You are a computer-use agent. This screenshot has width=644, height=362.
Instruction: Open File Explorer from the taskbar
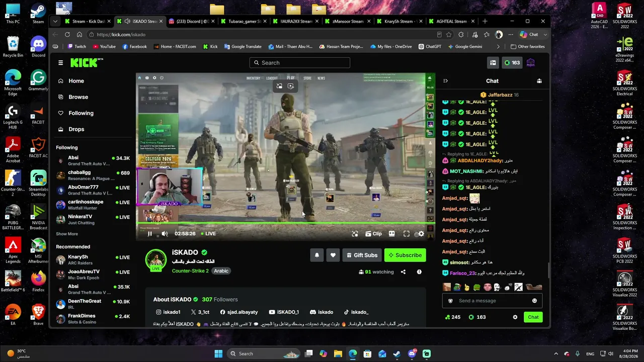click(x=338, y=353)
